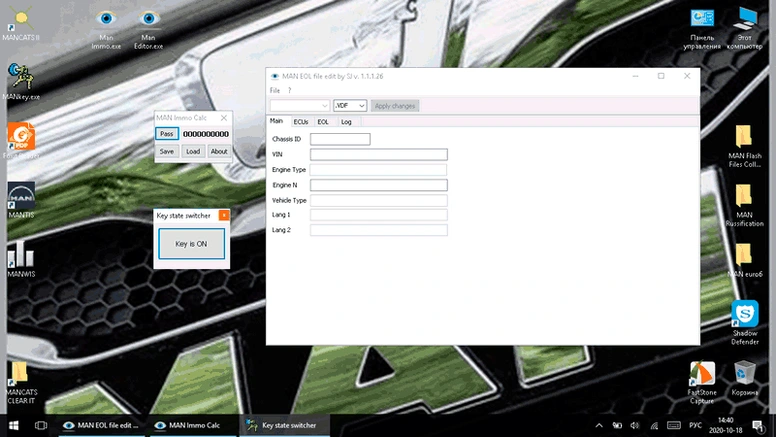
Task: Open the MANCATS CLEAR IT folder
Action: (21, 383)
